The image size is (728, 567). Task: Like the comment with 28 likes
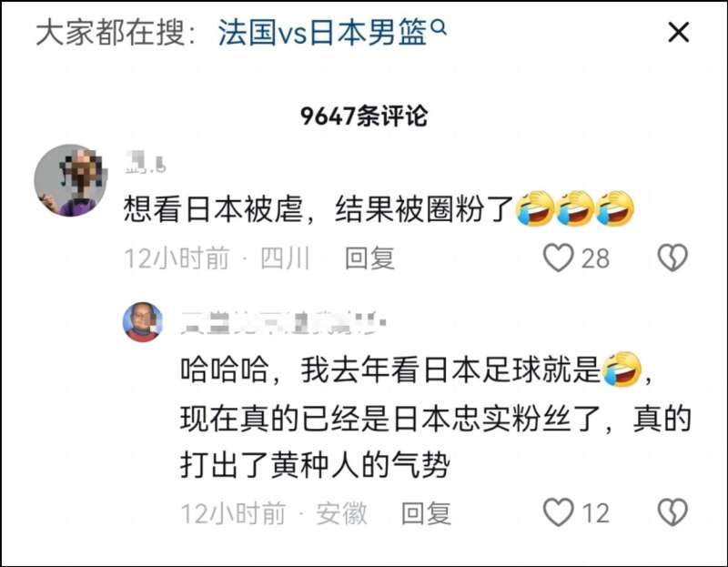pos(558,258)
